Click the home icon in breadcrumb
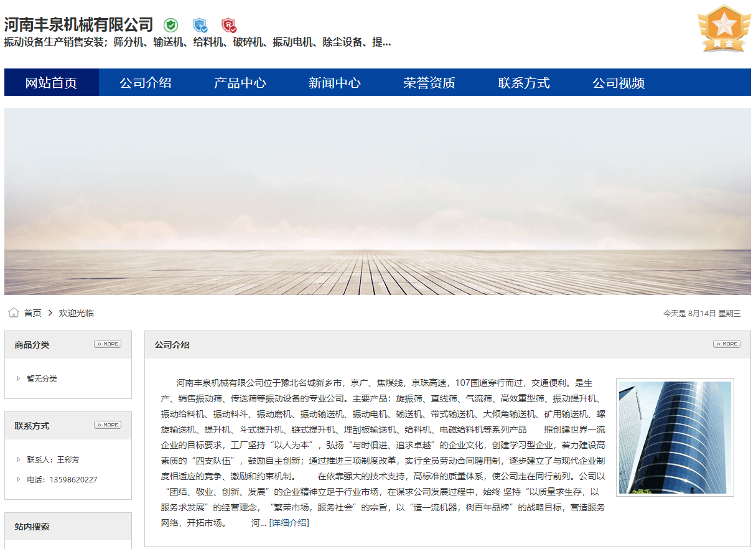The image size is (756, 549). pyautogui.click(x=14, y=313)
